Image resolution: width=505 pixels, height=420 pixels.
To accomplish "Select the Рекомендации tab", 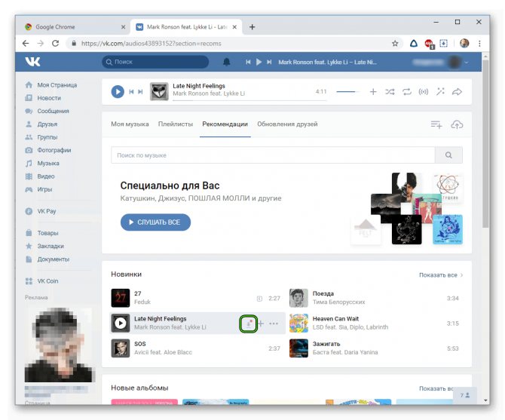I will [x=225, y=124].
